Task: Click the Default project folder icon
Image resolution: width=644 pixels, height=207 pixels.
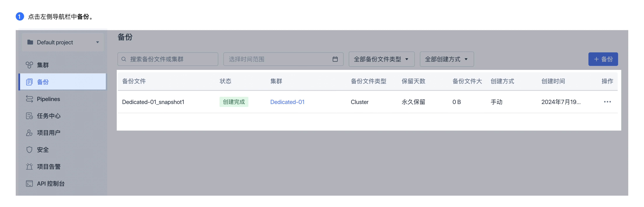Action: point(30,42)
